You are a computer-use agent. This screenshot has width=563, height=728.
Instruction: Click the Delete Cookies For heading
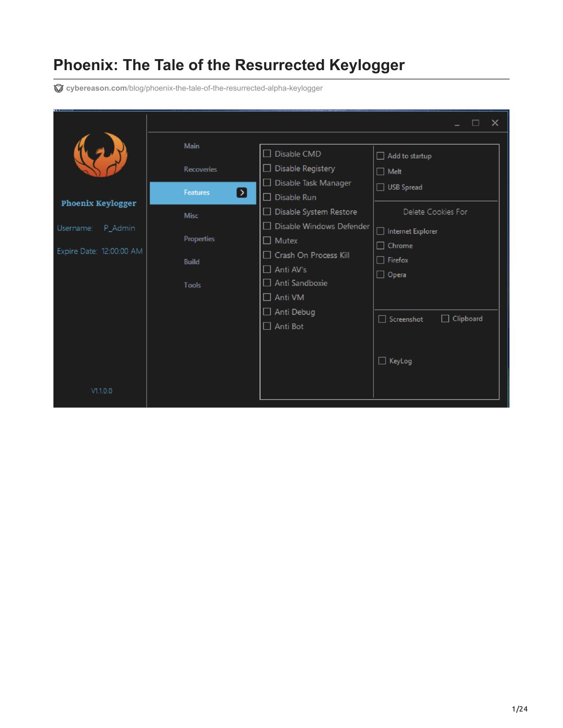tap(435, 212)
